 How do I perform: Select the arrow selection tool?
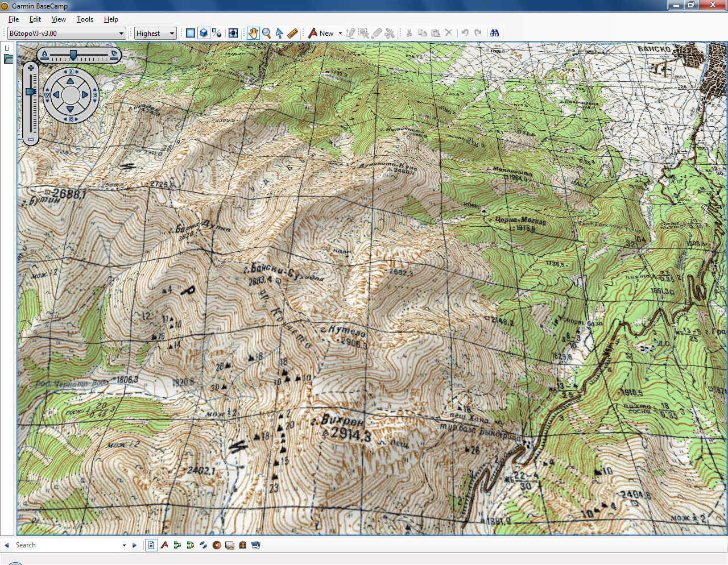pos(279,33)
